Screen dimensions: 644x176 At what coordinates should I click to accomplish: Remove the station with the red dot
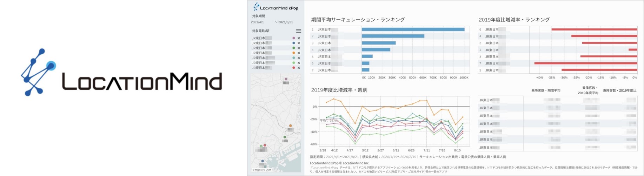tap(299, 68)
